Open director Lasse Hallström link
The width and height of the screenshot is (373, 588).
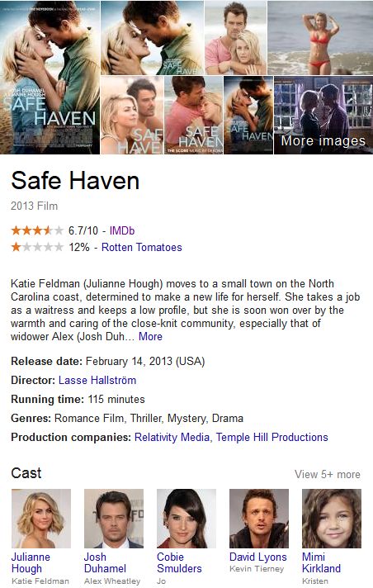tap(97, 380)
